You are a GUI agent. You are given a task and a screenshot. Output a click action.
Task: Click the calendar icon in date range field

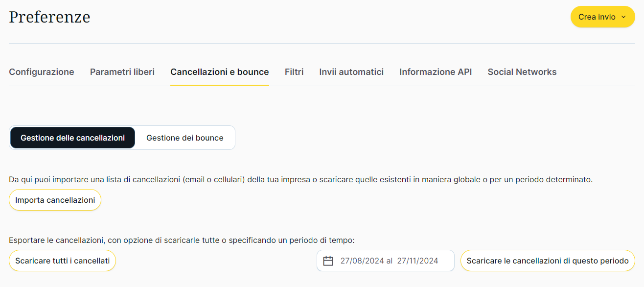pos(328,261)
